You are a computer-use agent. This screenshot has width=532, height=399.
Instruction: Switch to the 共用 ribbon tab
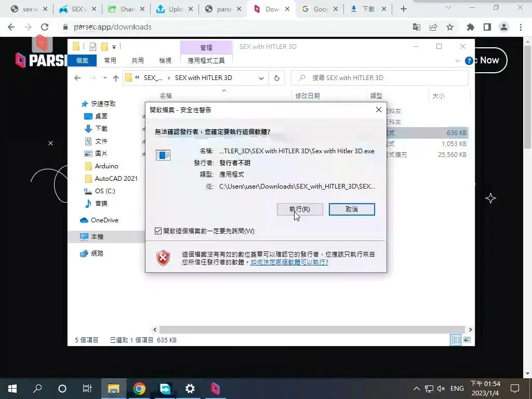[x=137, y=60]
